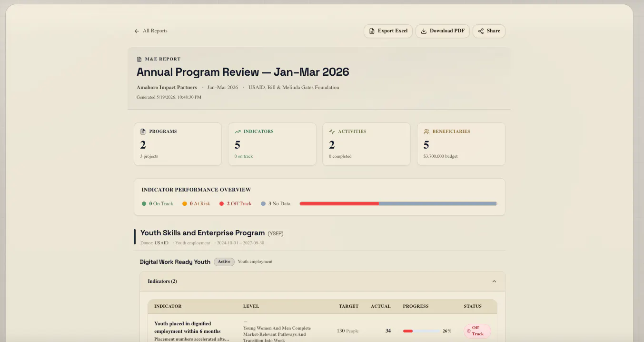Click the M&E Report document icon
Screen dimensions: 644x342
click(x=139, y=59)
